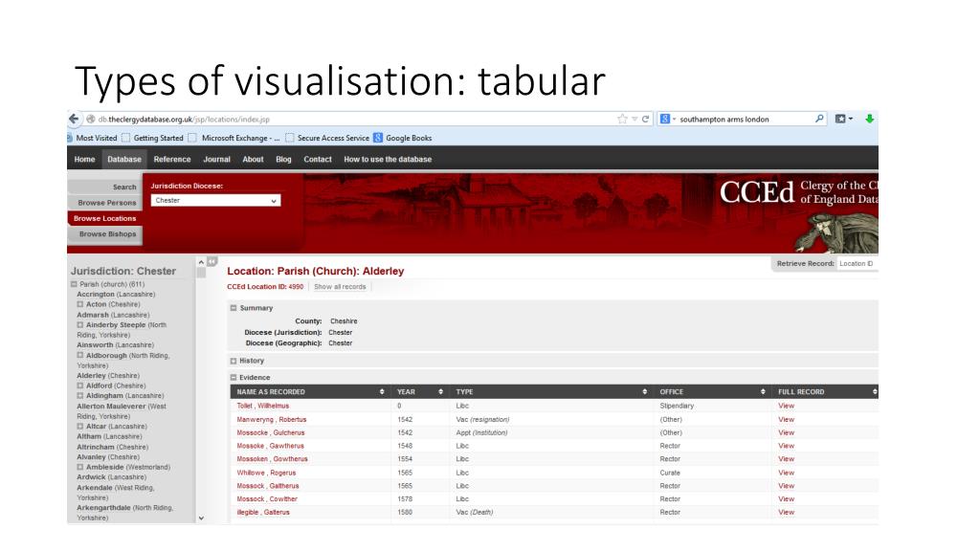Sort by Name As Recorded column arrows
The width and height of the screenshot is (980, 551).
[382, 391]
